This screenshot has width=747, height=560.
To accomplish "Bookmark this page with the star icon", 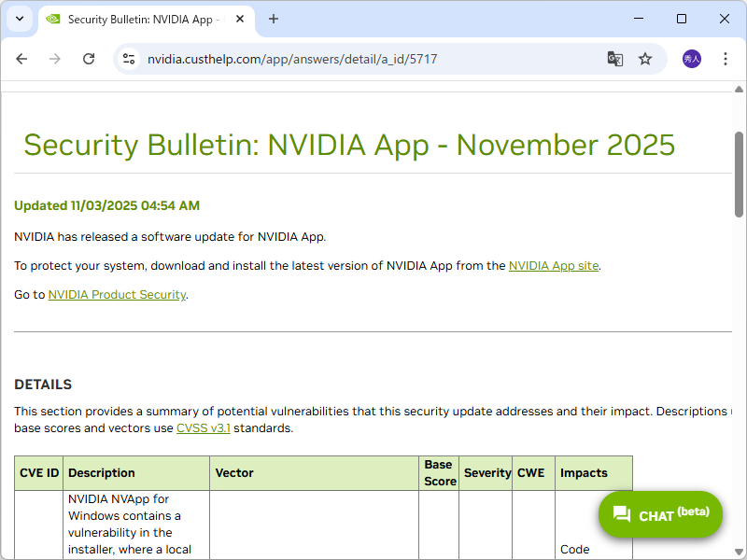I will (x=645, y=59).
